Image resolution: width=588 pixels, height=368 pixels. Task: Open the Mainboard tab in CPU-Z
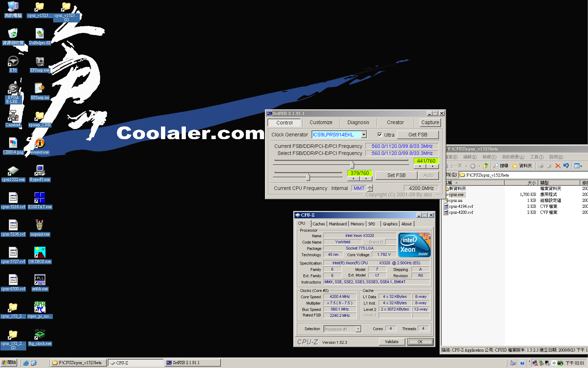click(338, 224)
